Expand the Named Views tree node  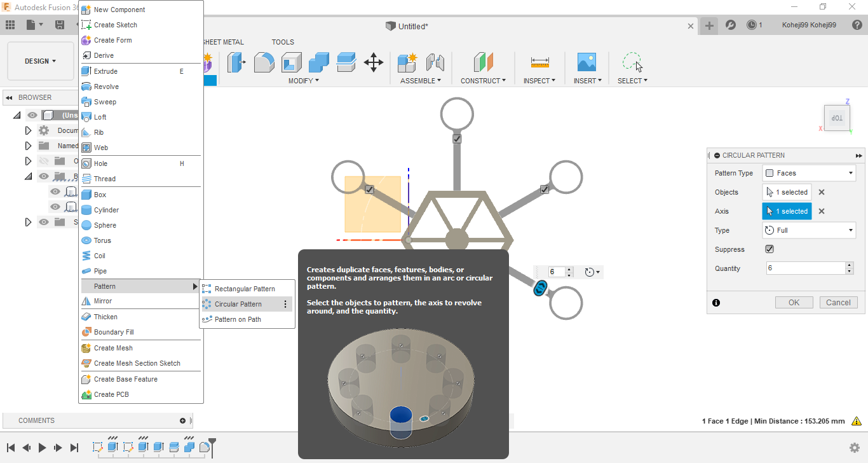28,146
